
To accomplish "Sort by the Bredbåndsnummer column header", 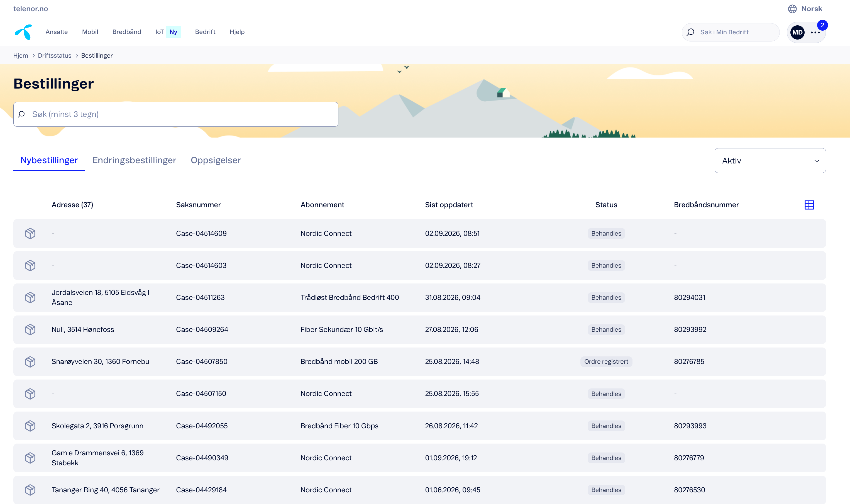I will [706, 205].
